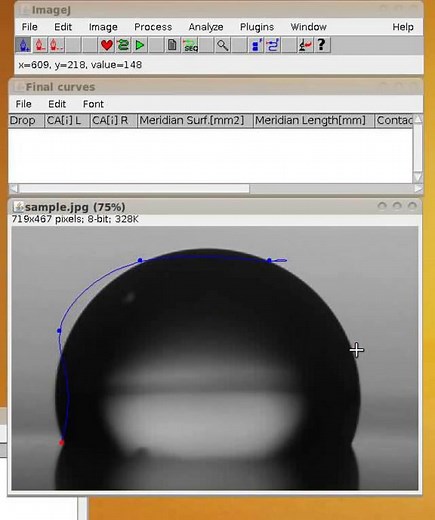Viewport: 435px width, 520px height.
Task: Click the blue squares toolbar icon
Action: [x=256, y=45]
